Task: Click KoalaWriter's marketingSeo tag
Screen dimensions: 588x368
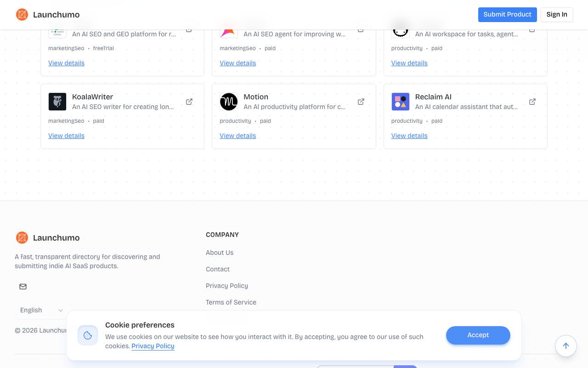Action: pyautogui.click(x=66, y=121)
